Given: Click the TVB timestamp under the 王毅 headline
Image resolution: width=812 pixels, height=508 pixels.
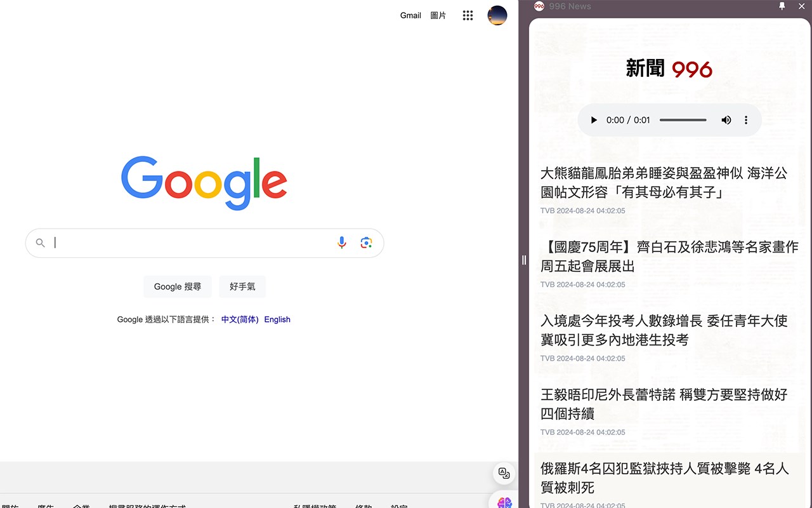Looking at the screenshot, I should 582,432.
